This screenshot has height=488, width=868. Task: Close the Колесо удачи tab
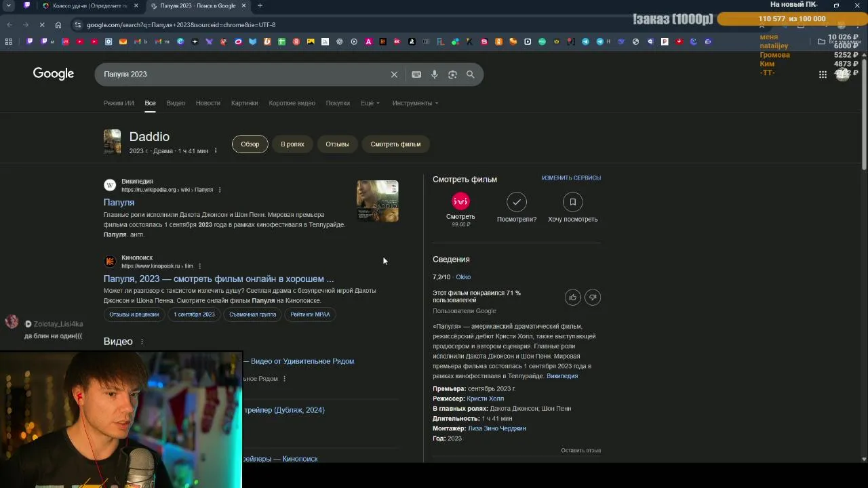click(136, 5)
